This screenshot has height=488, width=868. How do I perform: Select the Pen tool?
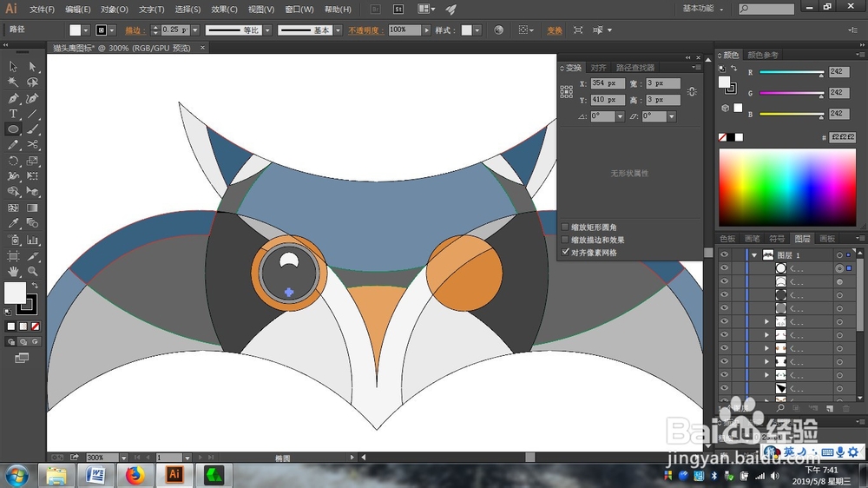(13, 99)
